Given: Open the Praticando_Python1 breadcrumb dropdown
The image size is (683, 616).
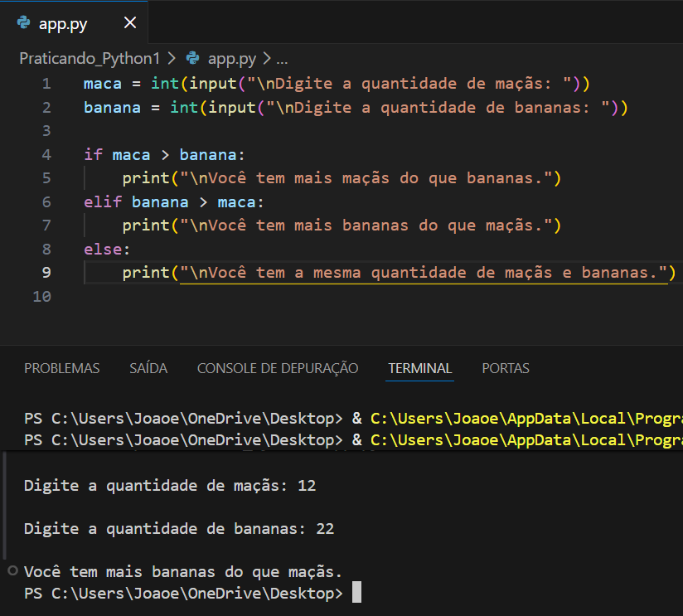Looking at the screenshot, I should [89, 58].
